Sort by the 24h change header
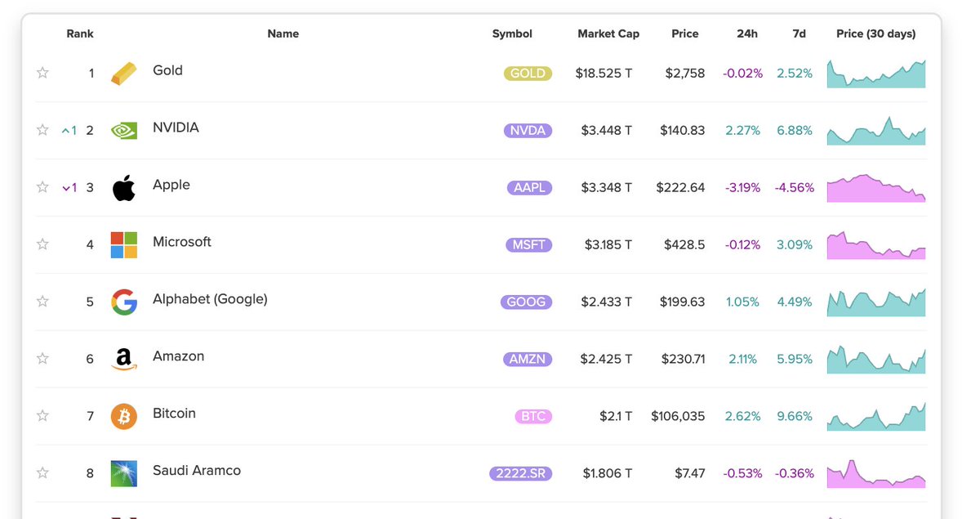 [x=746, y=34]
